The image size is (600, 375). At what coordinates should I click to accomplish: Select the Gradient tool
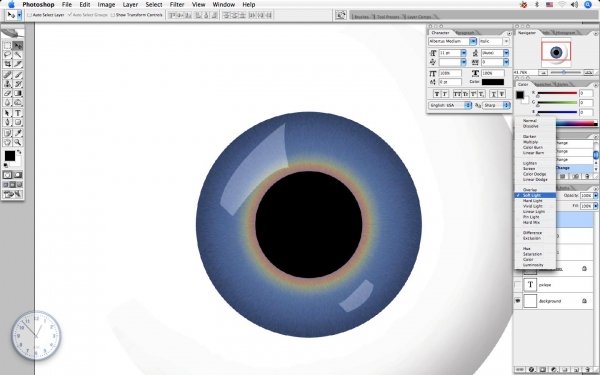[x=18, y=93]
